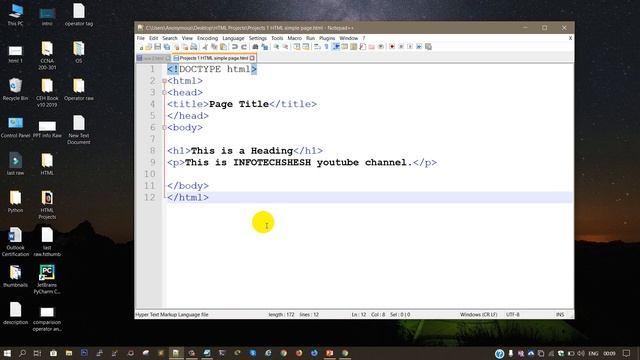Collapse the html tag fold marker
This screenshot has width=640, height=360.
point(164,81)
